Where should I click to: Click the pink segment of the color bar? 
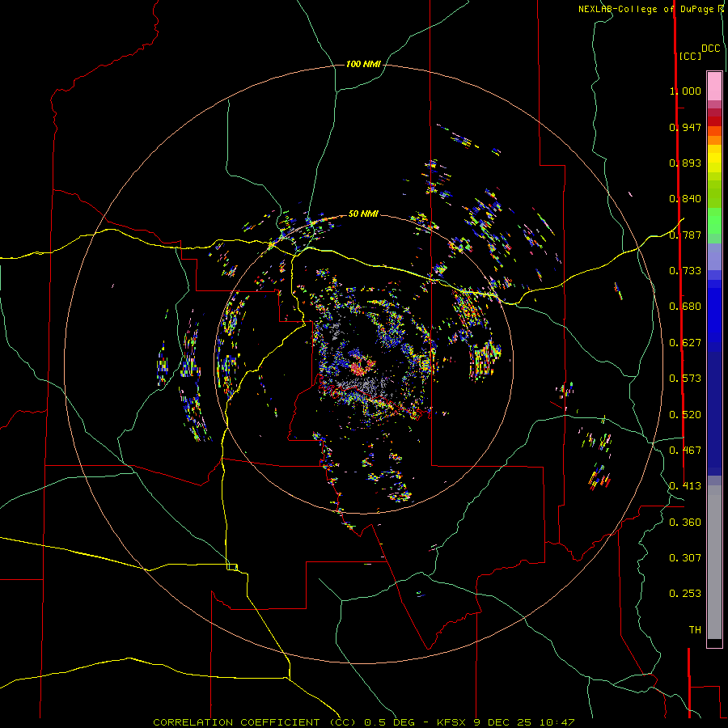[714, 87]
